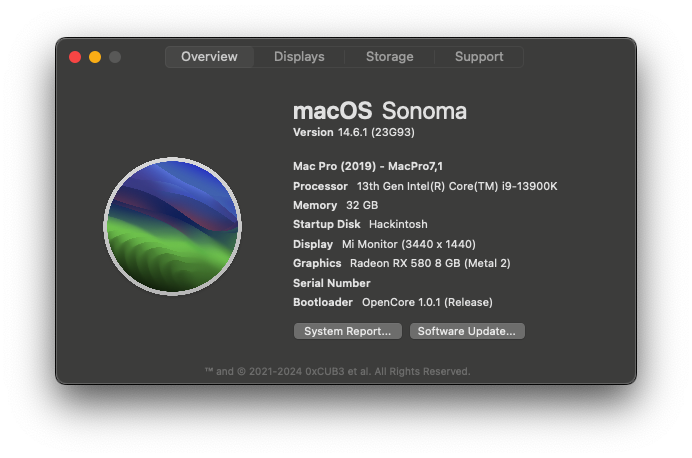Open System Report

[x=348, y=331]
